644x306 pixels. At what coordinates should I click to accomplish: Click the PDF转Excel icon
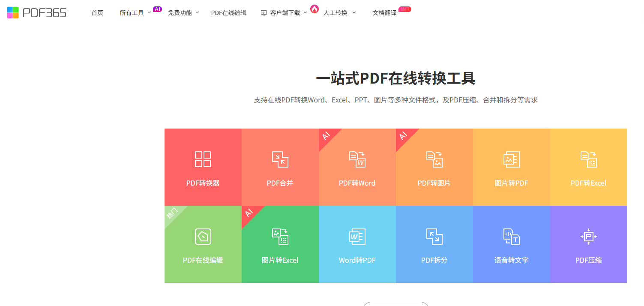(588, 159)
